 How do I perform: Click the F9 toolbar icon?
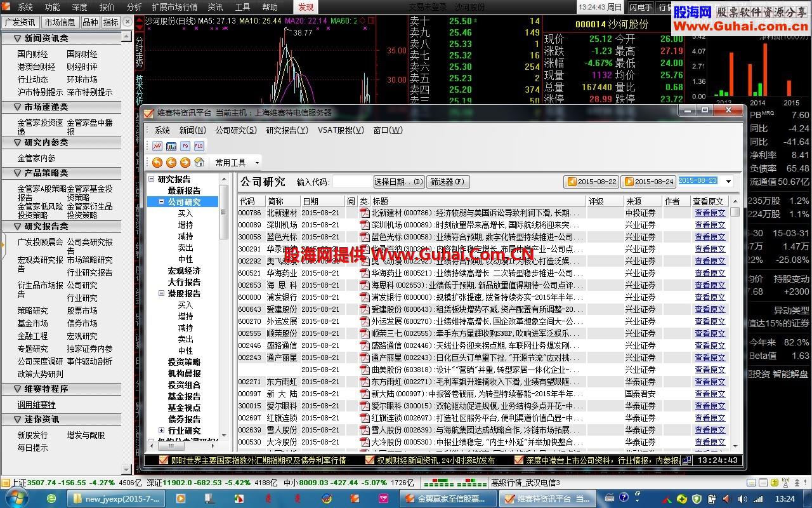coord(185,146)
